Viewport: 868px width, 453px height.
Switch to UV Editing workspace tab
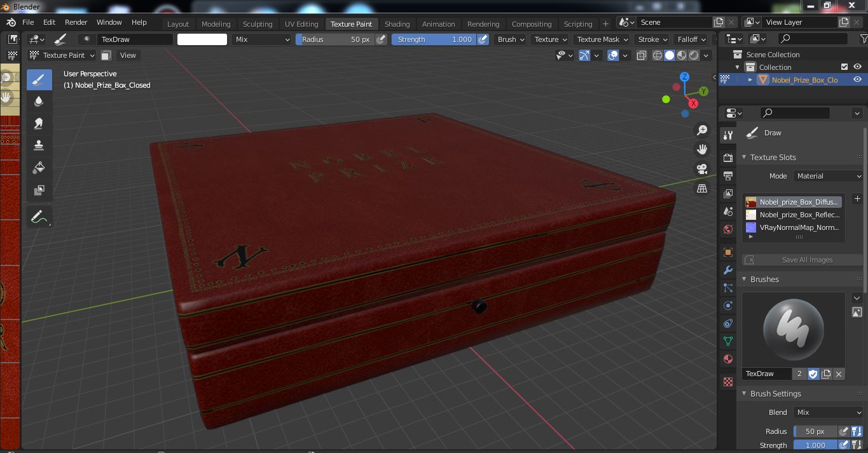tap(301, 24)
